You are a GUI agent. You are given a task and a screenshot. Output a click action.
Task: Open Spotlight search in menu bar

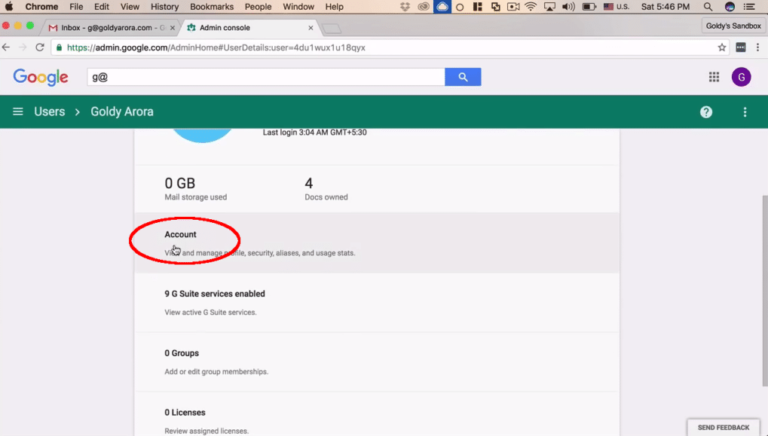[708, 7]
